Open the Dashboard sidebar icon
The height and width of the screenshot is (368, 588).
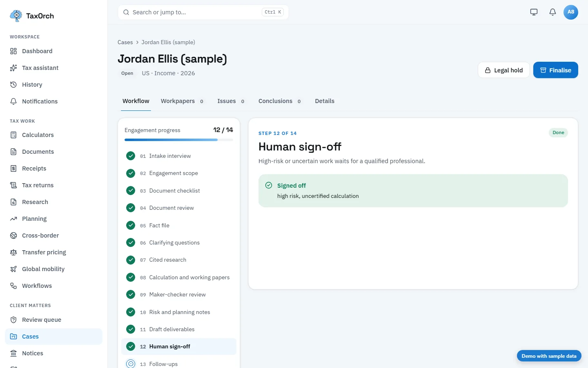coord(13,51)
